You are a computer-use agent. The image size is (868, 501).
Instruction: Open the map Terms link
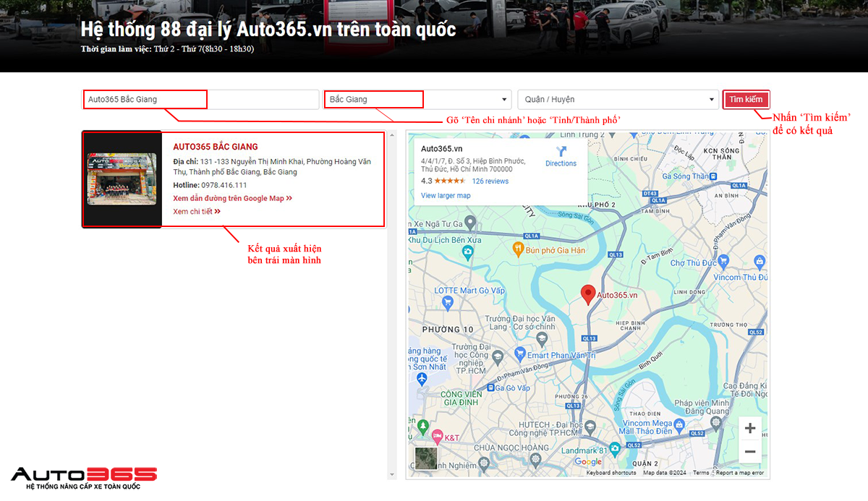[701, 473]
